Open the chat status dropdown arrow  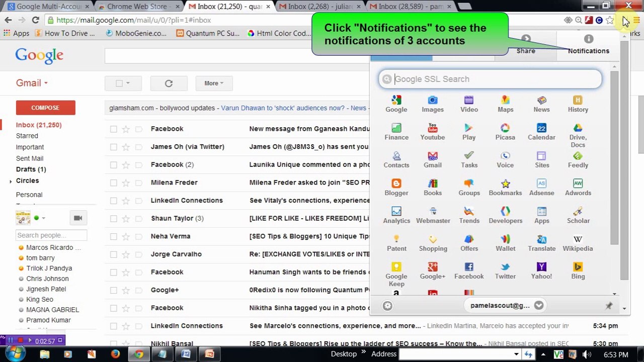coord(43,218)
